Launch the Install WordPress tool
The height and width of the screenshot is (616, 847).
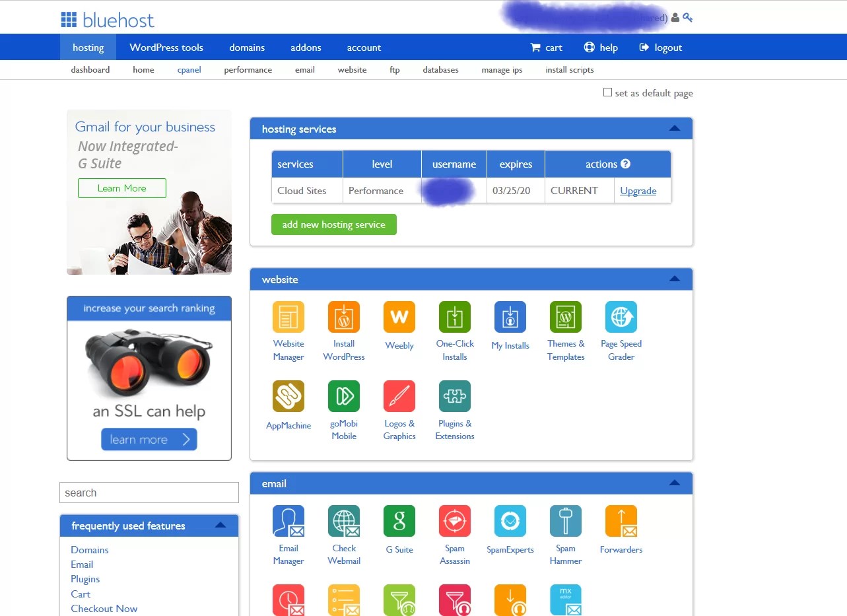(344, 317)
